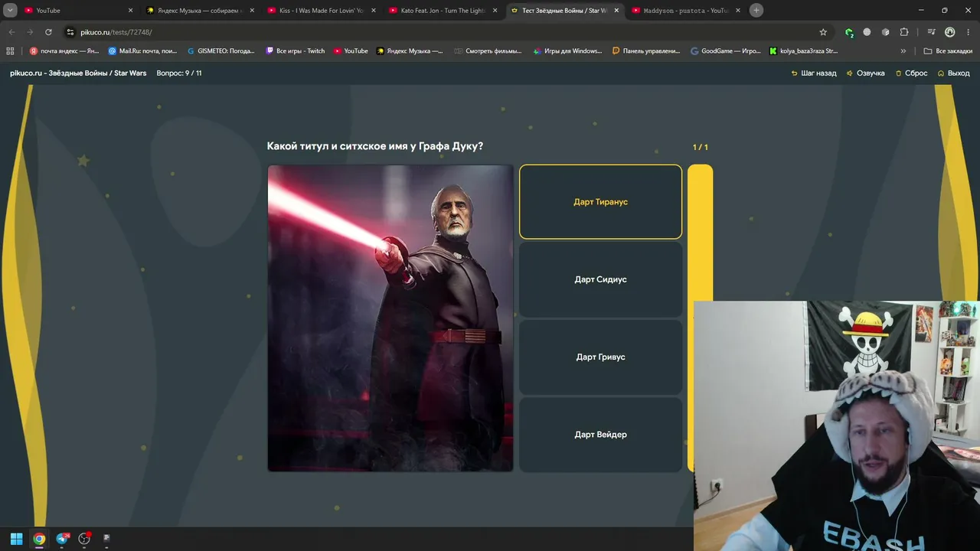
Task: Close the Яндекс Музыка tab
Action: (x=252, y=11)
